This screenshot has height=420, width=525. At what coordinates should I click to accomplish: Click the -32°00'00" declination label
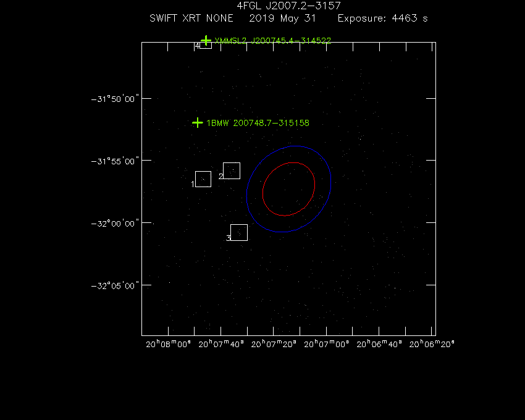115,224
